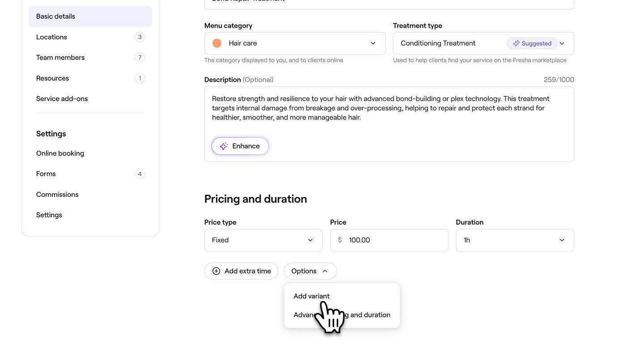Click the sparkle icon on Enhance button

224,146
